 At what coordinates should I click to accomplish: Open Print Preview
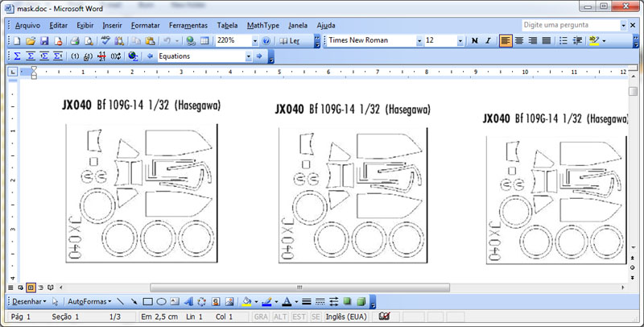coord(89,40)
